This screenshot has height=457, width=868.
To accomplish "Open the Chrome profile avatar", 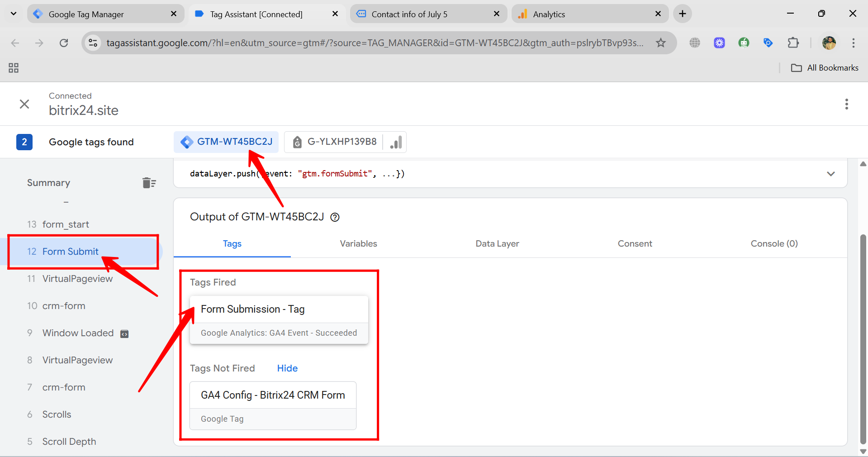I will [829, 43].
